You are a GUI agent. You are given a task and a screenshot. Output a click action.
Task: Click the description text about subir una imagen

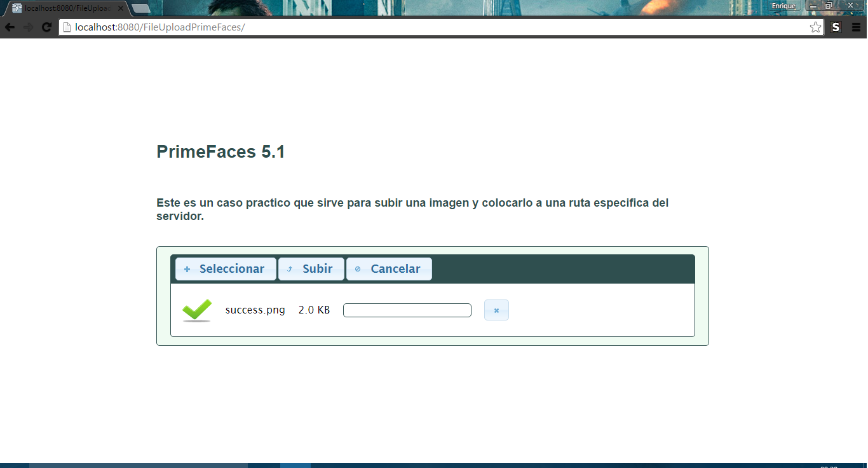tap(412, 209)
